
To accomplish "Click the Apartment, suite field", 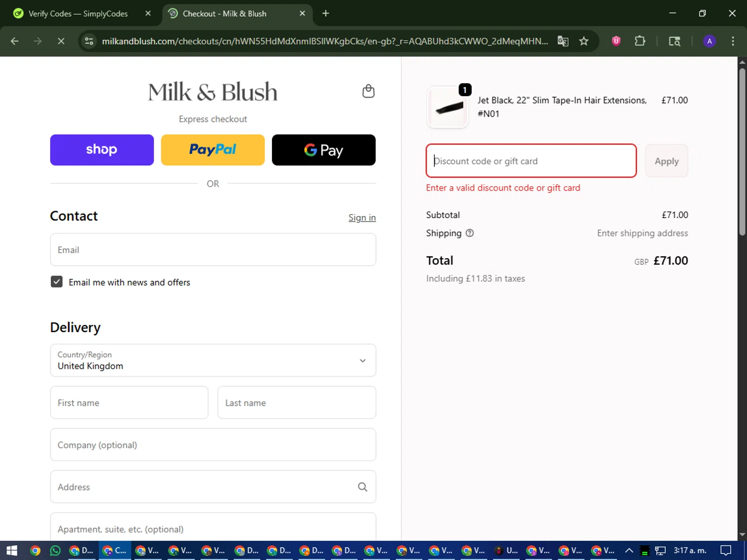I will pyautogui.click(x=213, y=528).
